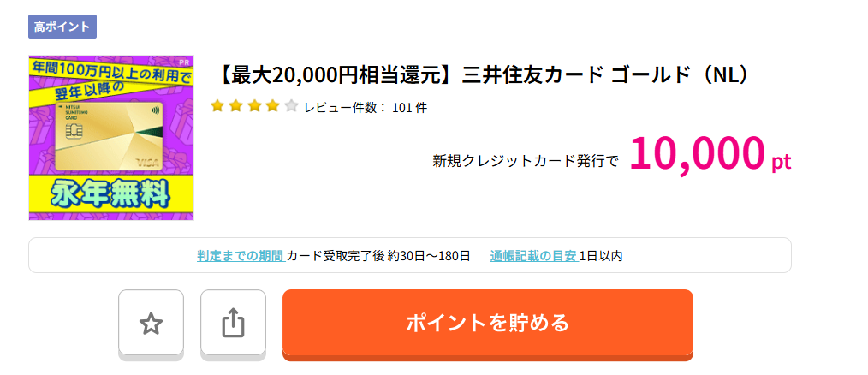Click the contactless payment symbol on card
868x375 pixels.
click(154, 110)
